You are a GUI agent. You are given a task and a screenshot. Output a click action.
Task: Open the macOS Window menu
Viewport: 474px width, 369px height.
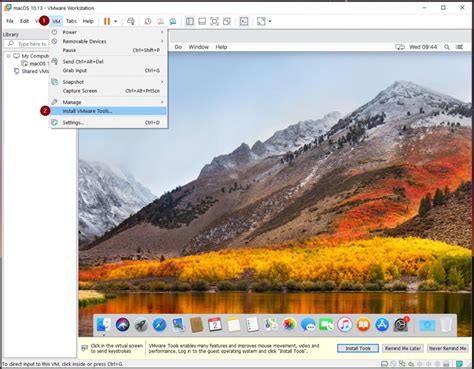[x=198, y=47]
